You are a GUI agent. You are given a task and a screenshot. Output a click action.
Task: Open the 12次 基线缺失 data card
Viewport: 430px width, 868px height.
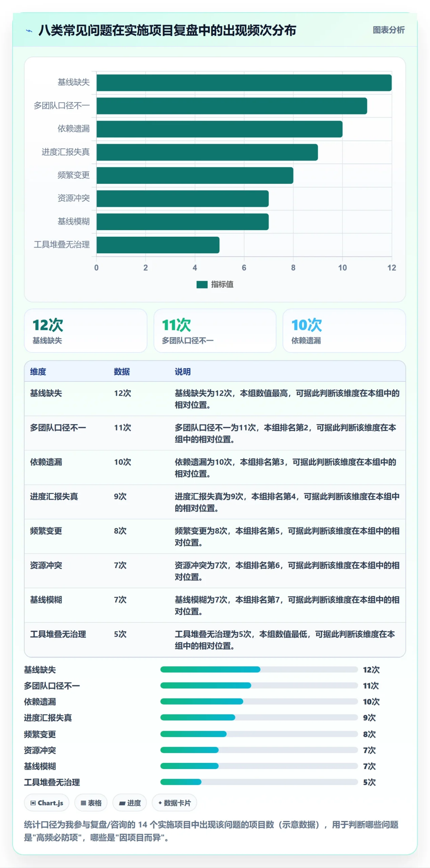coord(85,331)
